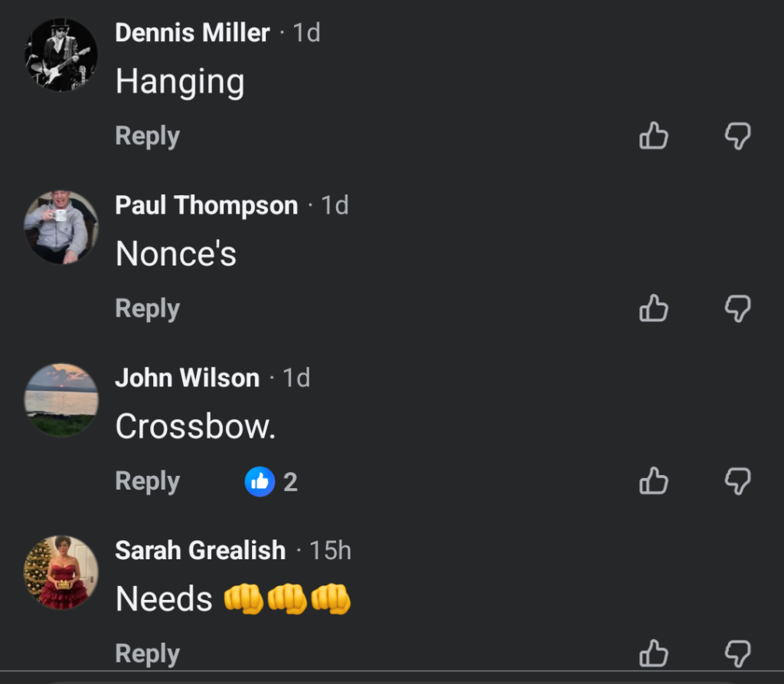784x684 pixels.
Task: Reply to Sarah Grealish's comment
Action: click(x=147, y=654)
